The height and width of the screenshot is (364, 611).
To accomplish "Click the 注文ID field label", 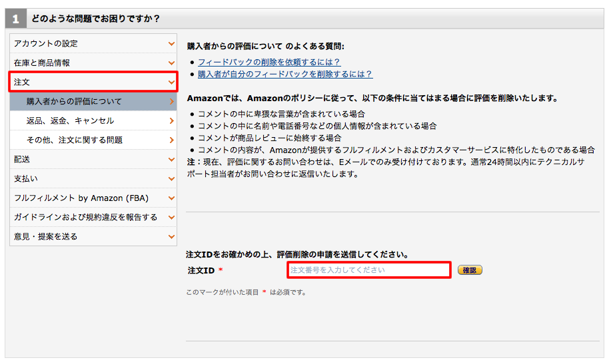I will [x=201, y=271].
